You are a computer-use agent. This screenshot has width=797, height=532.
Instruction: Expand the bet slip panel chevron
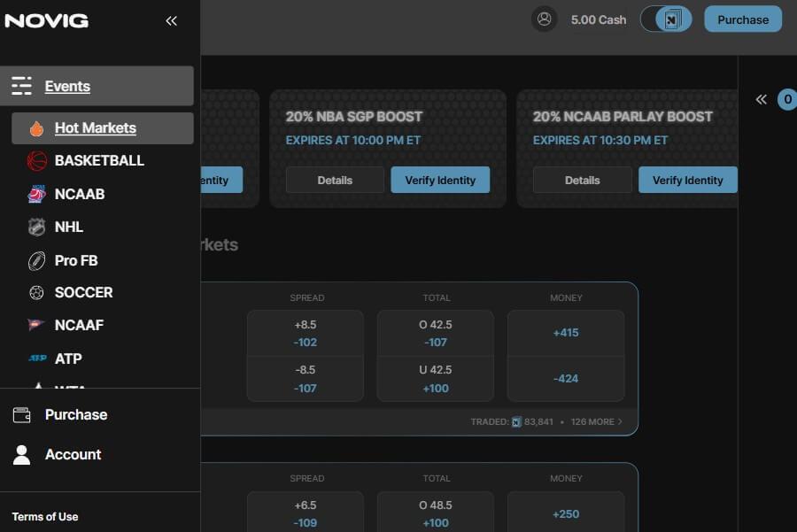(x=761, y=99)
